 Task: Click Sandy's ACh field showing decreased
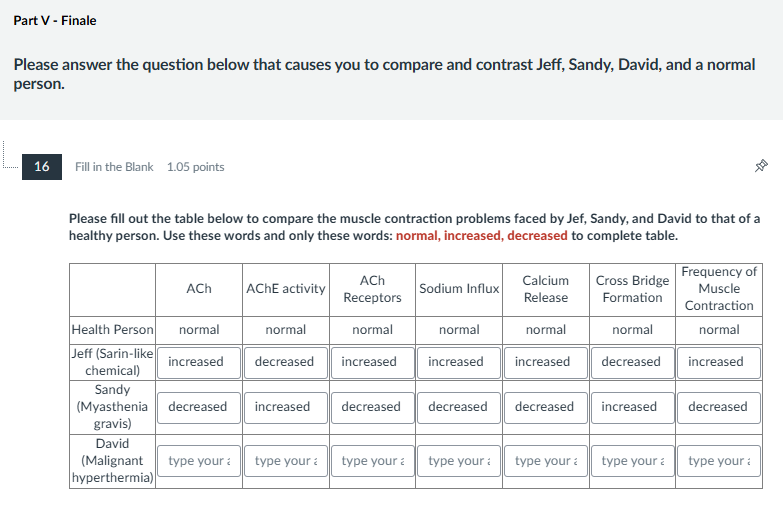tap(199, 407)
